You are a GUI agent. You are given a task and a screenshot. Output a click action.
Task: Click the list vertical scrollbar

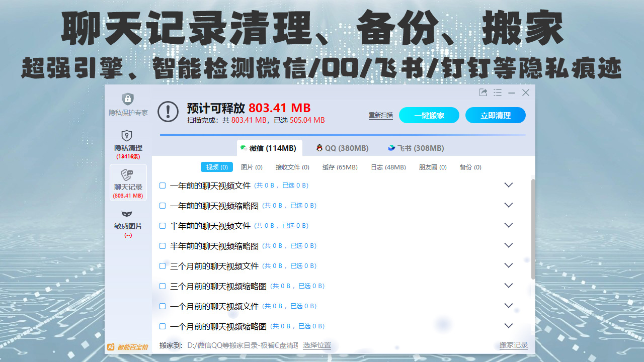(x=533, y=229)
